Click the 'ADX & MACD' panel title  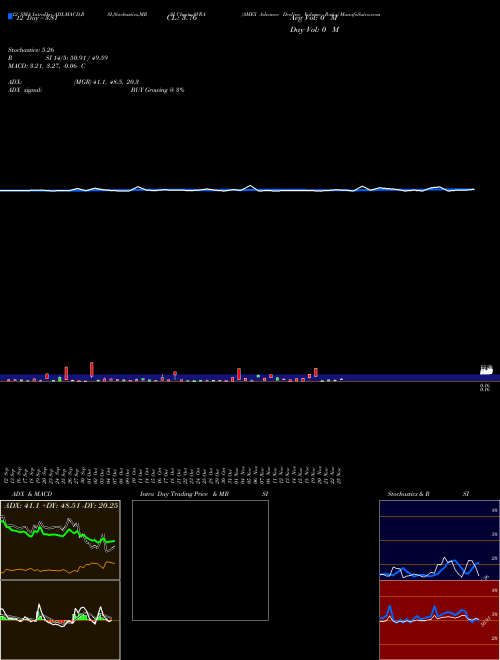(x=32, y=494)
